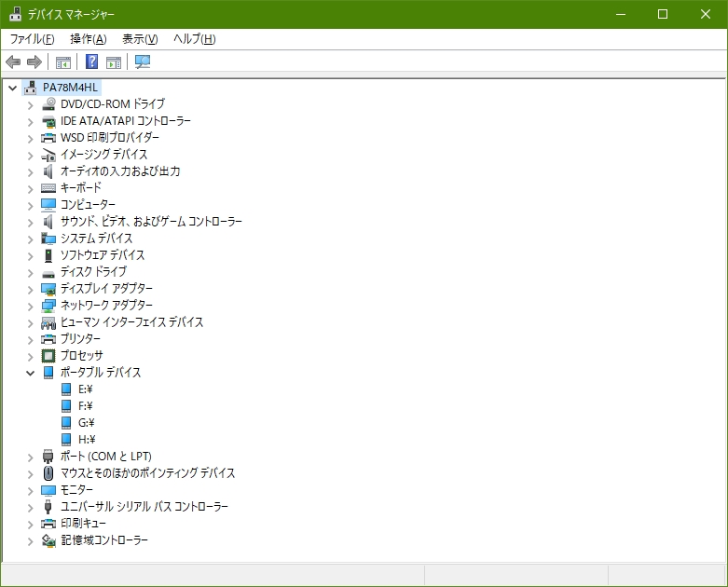
Task: Select プロセッサ category label
Action: [x=82, y=355]
